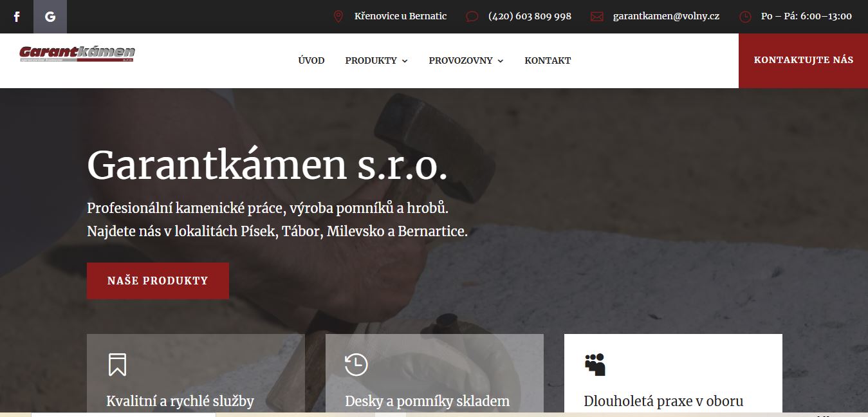Click the bookmark icon above Kvalitní služby
Image resolution: width=868 pixels, height=417 pixels.
click(x=117, y=364)
